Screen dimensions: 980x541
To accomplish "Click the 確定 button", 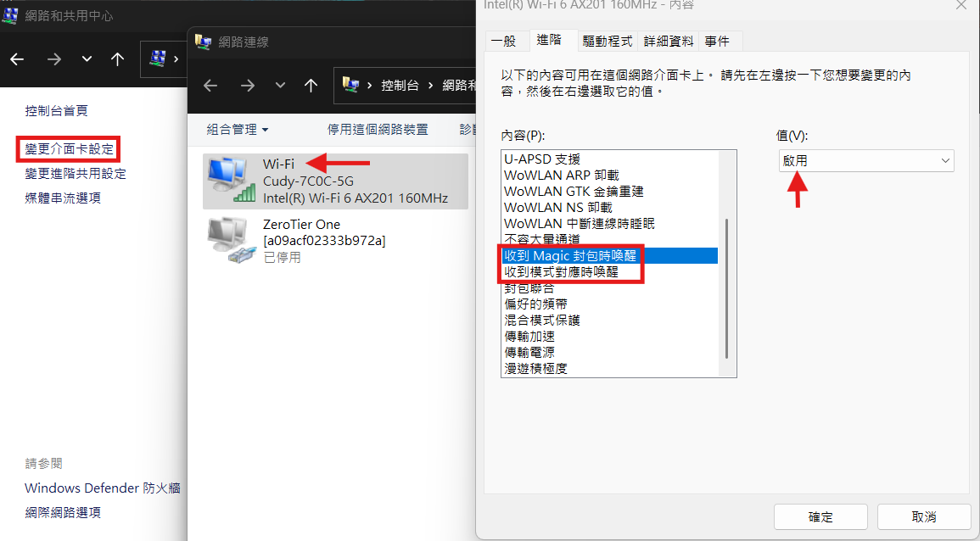I will click(x=820, y=516).
